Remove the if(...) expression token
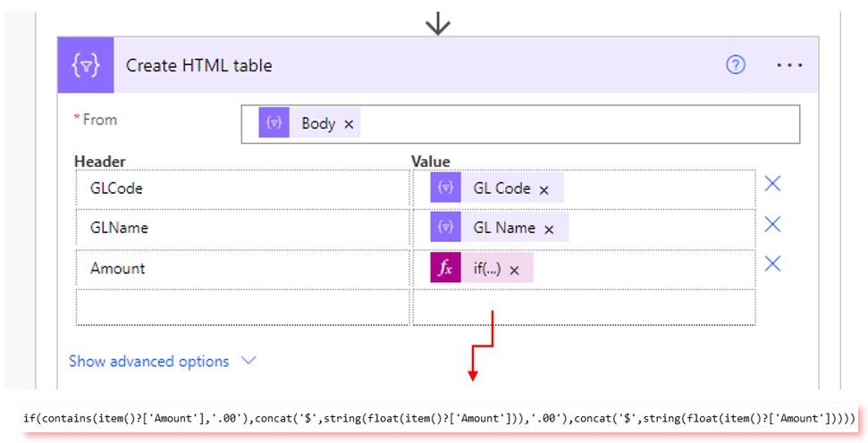Screen dimensions: 868x443 514,271
